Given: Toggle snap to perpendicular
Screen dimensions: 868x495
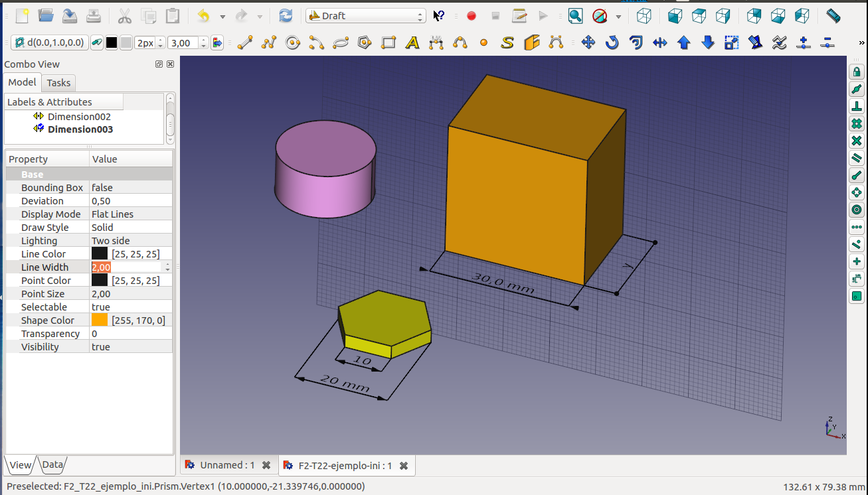Looking at the screenshot, I should [x=857, y=106].
